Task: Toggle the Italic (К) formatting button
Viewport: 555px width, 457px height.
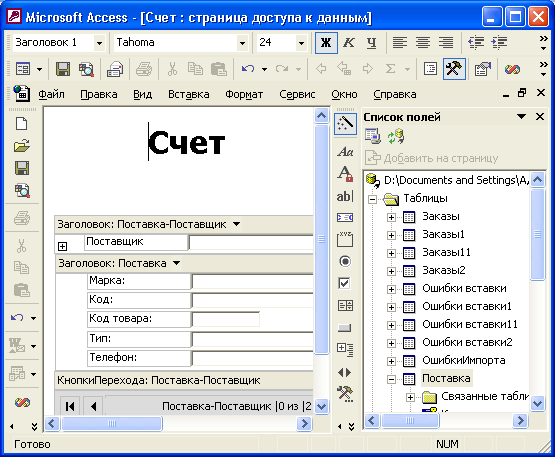Action: [x=349, y=43]
